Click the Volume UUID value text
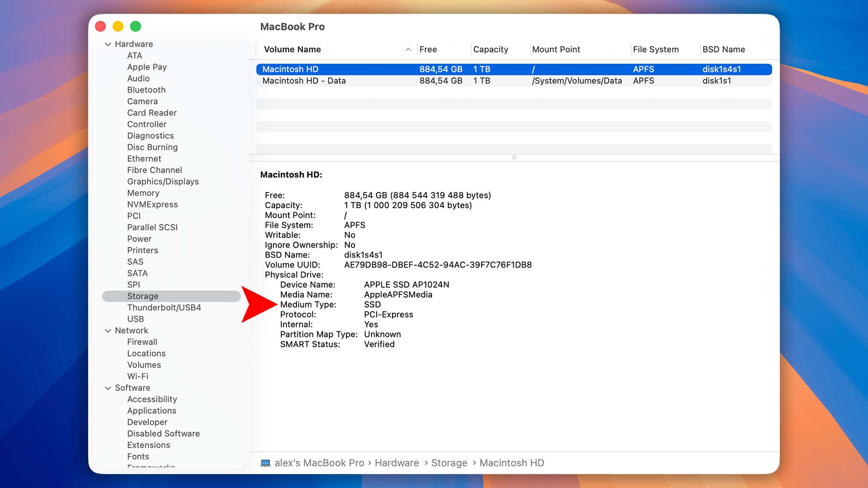868x488 pixels. pyautogui.click(x=438, y=265)
